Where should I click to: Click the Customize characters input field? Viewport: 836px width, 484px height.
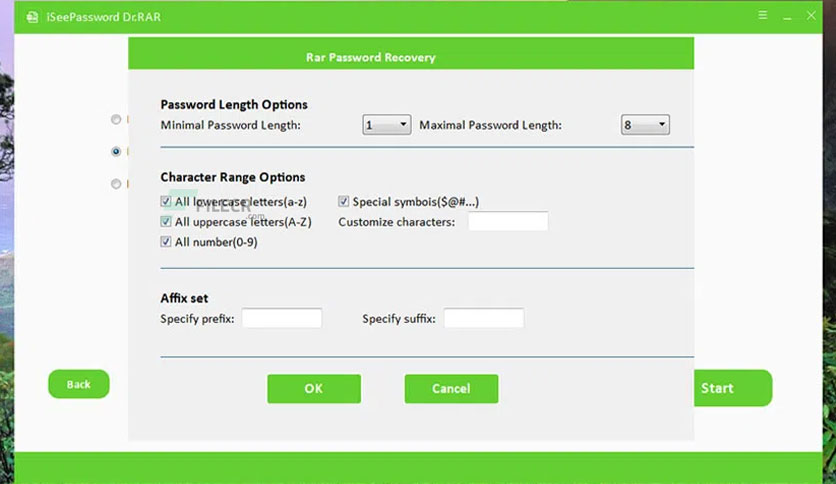click(x=508, y=222)
